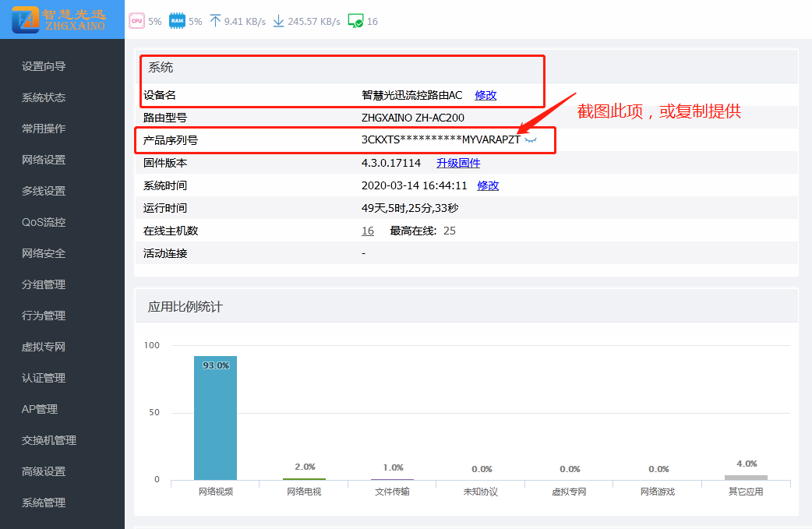Click the 网络视频 93.0% bar

[215, 418]
